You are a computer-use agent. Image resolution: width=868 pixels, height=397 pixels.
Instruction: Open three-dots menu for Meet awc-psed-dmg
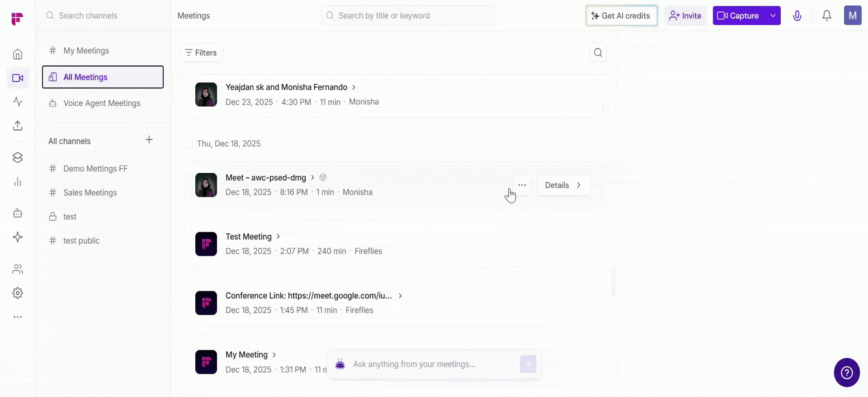(x=522, y=185)
